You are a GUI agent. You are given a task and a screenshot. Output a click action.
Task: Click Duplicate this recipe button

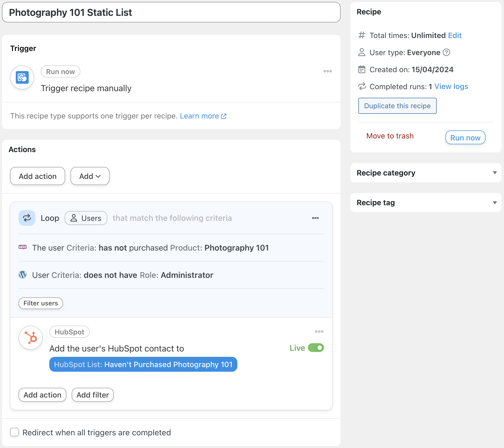coord(397,106)
